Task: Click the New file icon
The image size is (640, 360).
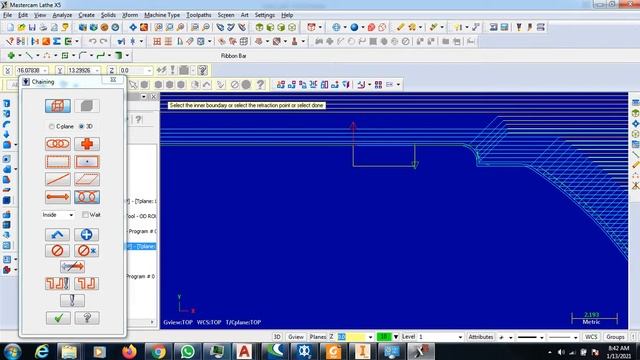Action: pyautogui.click(x=10, y=27)
